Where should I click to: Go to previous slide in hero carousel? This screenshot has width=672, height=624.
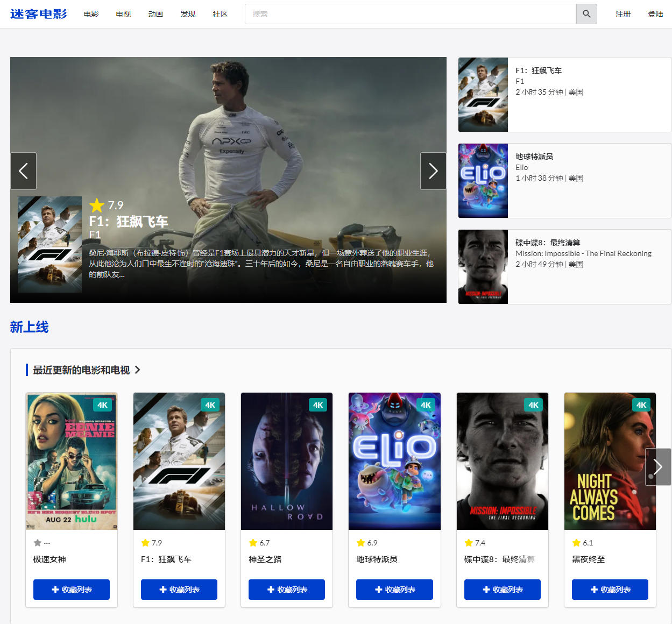(x=24, y=171)
